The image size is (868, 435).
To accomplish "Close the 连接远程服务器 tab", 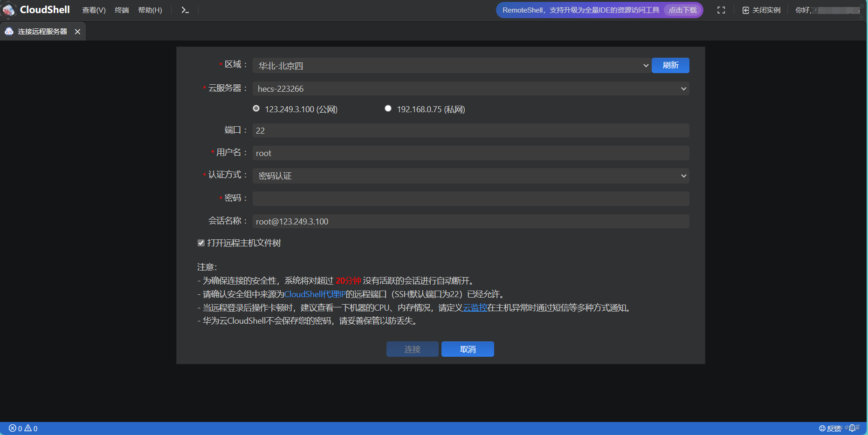I will tap(77, 32).
